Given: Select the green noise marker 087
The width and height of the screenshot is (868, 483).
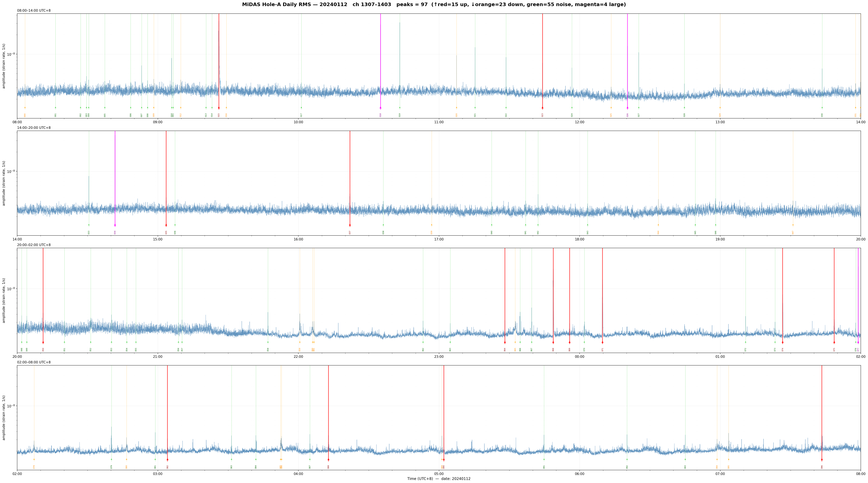Looking at the screenshot, I should pos(310,459).
